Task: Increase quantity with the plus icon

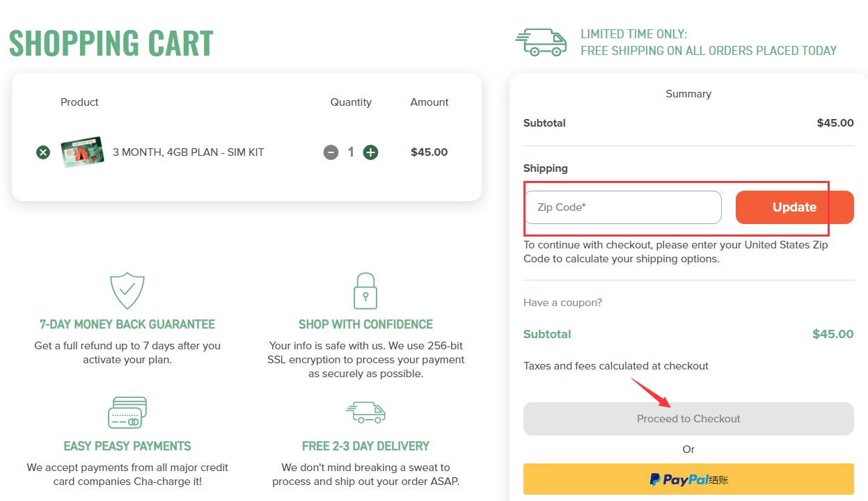Action: click(371, 152)
